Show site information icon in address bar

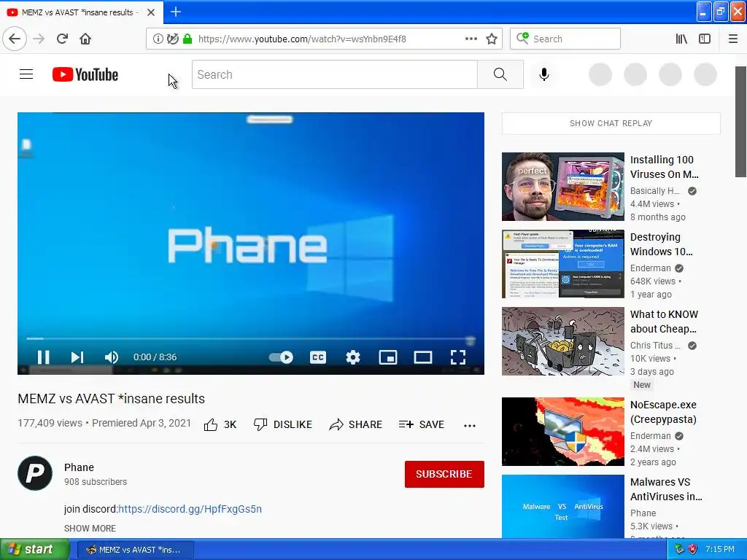coord(158,39)
